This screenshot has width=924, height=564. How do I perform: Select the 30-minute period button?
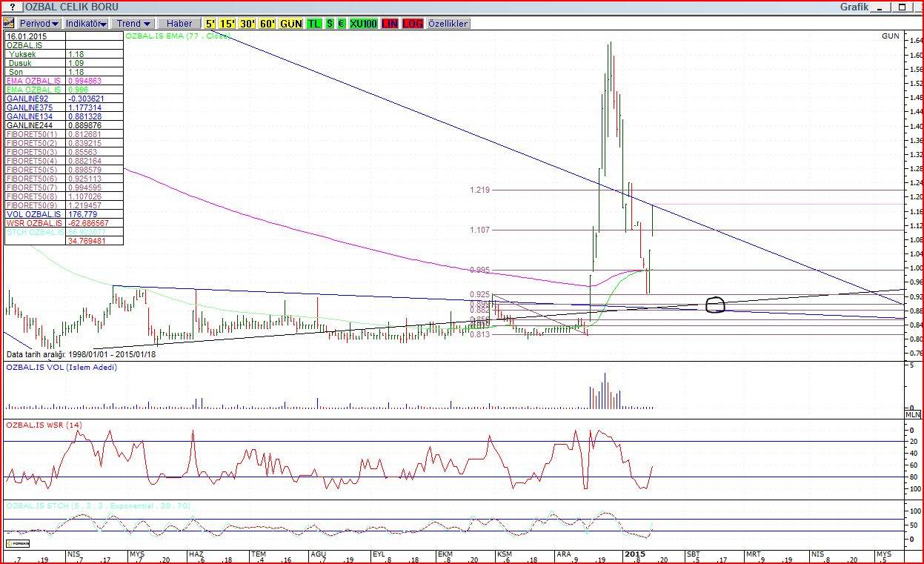(x=247, y=24)
